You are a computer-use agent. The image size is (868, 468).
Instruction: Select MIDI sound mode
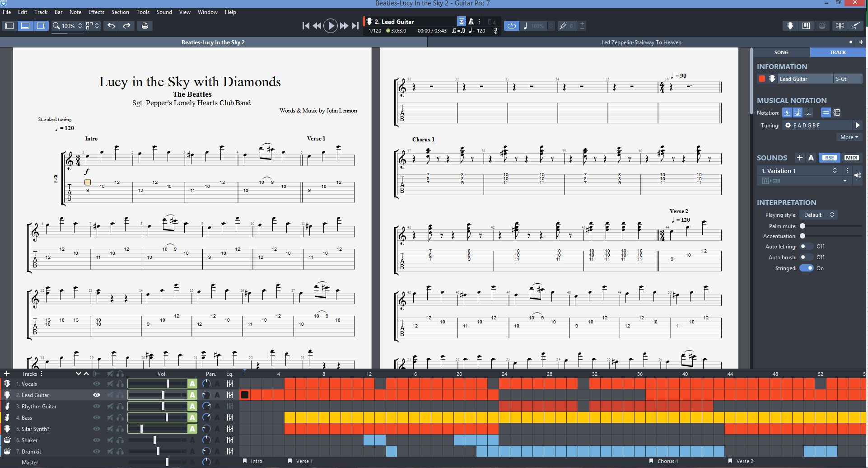coord(852,158)
